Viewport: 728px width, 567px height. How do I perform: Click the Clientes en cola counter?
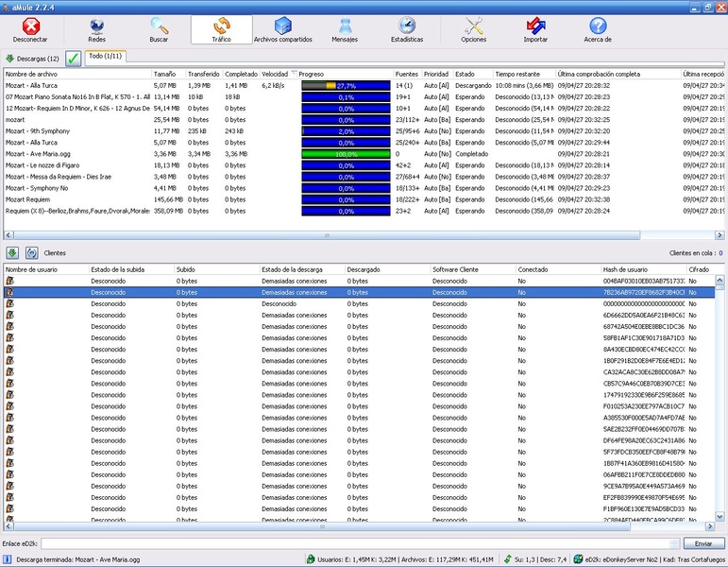tap(696, 253)
